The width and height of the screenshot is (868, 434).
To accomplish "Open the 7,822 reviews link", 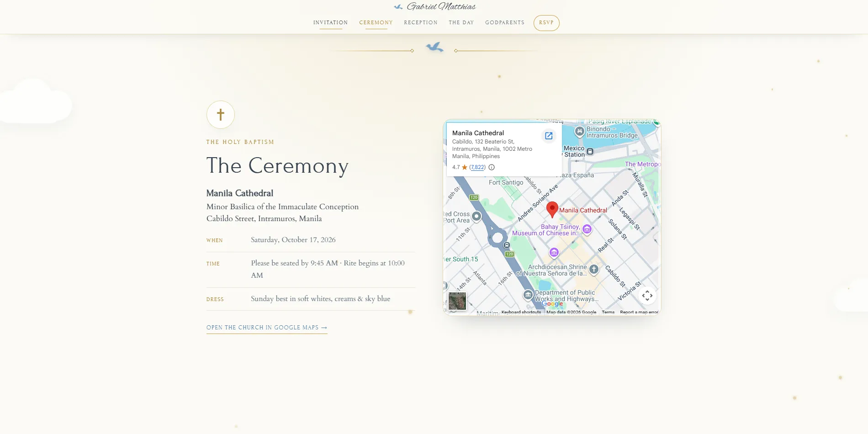I will click(477, 167).
